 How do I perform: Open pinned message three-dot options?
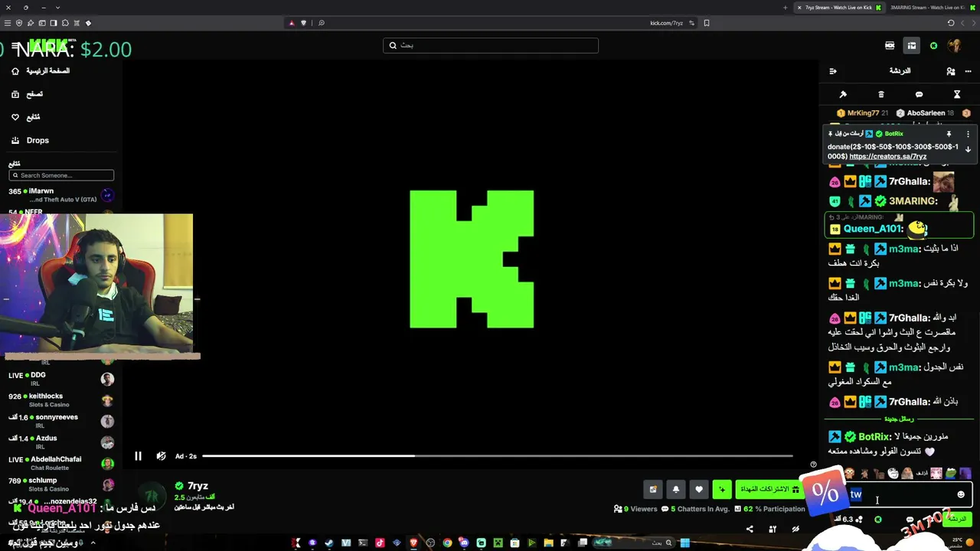coord(968,134)
